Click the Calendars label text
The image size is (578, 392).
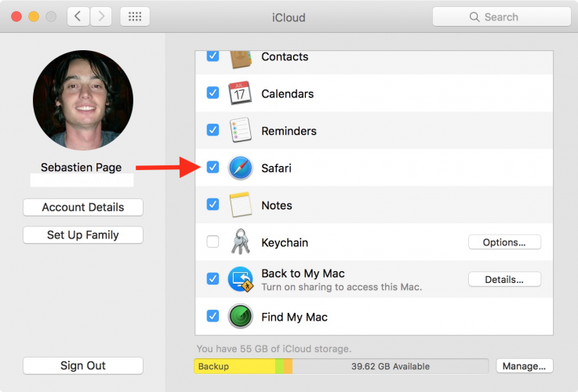pos(288,94)
